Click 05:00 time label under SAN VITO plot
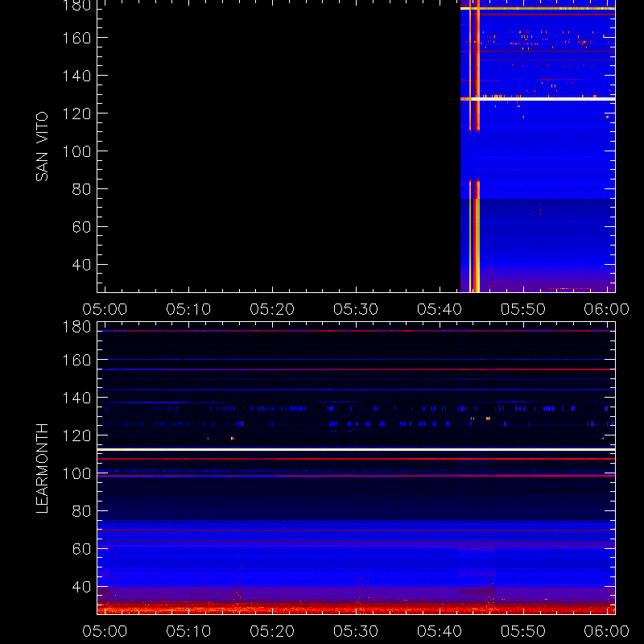Image resolution: width=644 pixels, height=644 pixels. click(x=105, y=309)
